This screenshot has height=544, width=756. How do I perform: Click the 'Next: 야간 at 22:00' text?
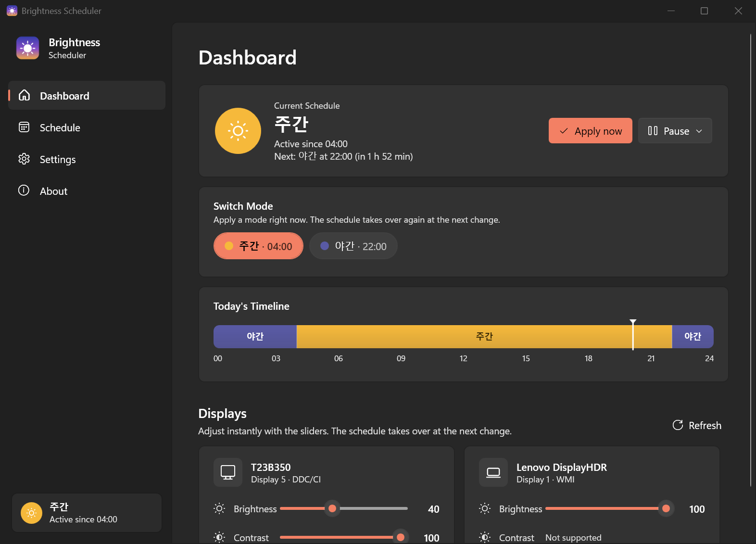(x=343, y=156)
